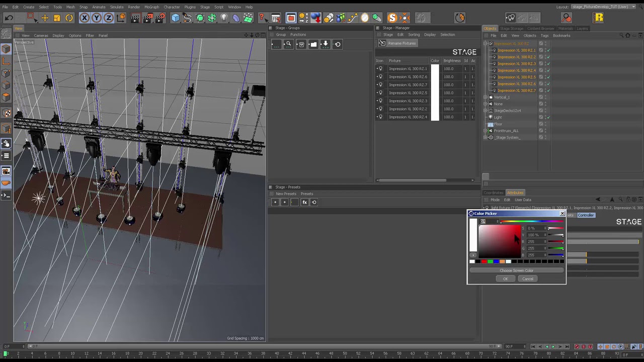Toggle Z axis lock

[x=109, y=18]
